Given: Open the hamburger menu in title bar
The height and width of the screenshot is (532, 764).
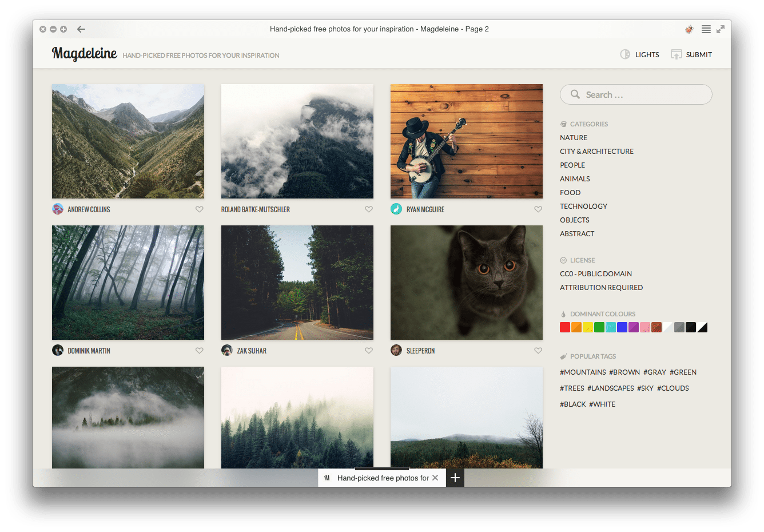Looking at the screenshot, I should click(x=706, y=29).
